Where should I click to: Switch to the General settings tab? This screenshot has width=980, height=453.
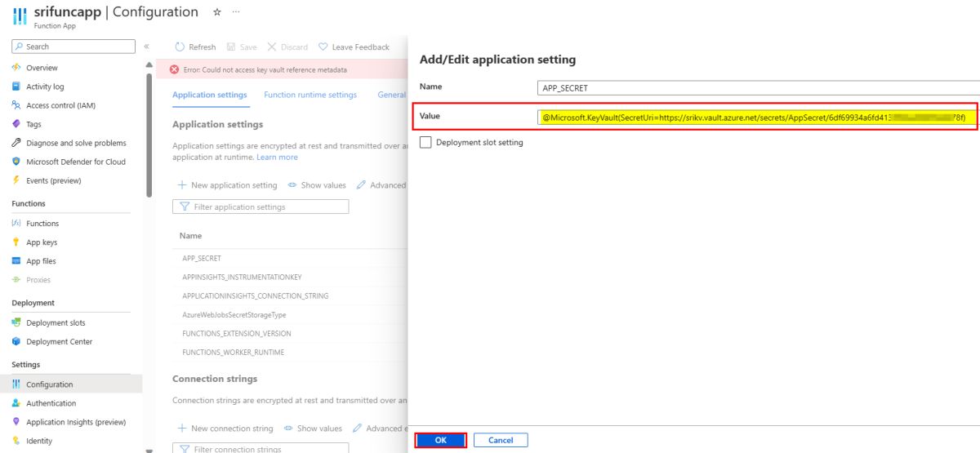(x=392, y=95)
